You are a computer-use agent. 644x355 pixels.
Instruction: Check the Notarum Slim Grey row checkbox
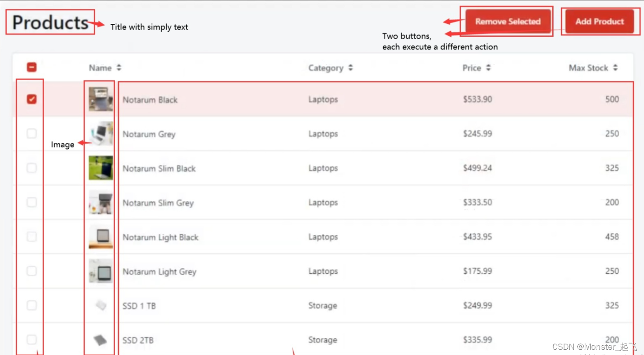coord(32,202)
